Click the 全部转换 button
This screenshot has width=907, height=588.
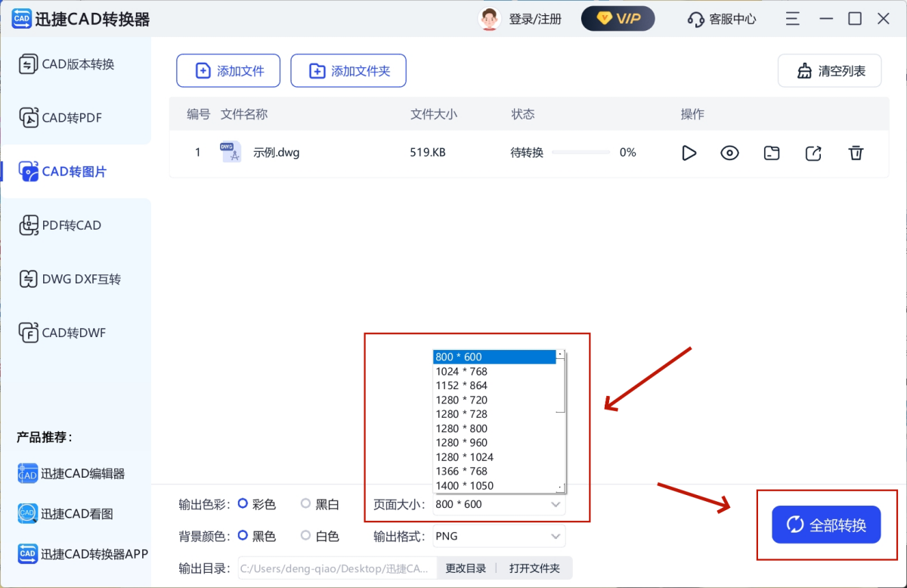click(x=826, y=525)
